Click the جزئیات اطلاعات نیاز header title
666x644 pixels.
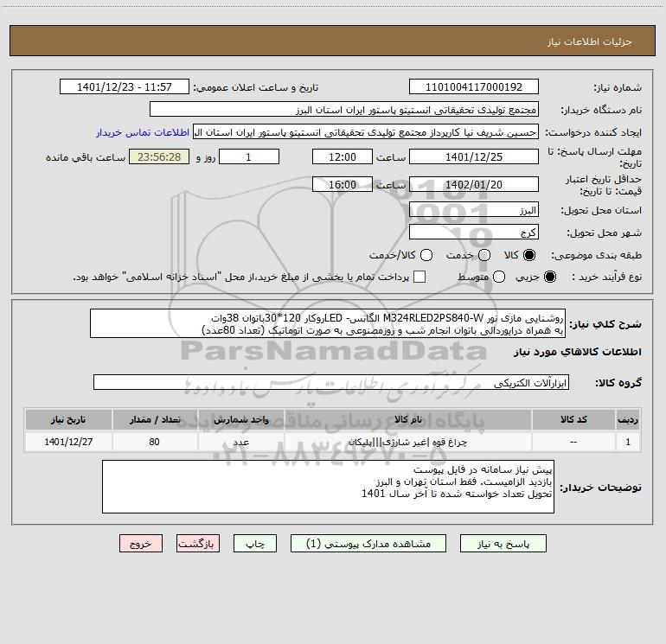[x=590, y=41]
